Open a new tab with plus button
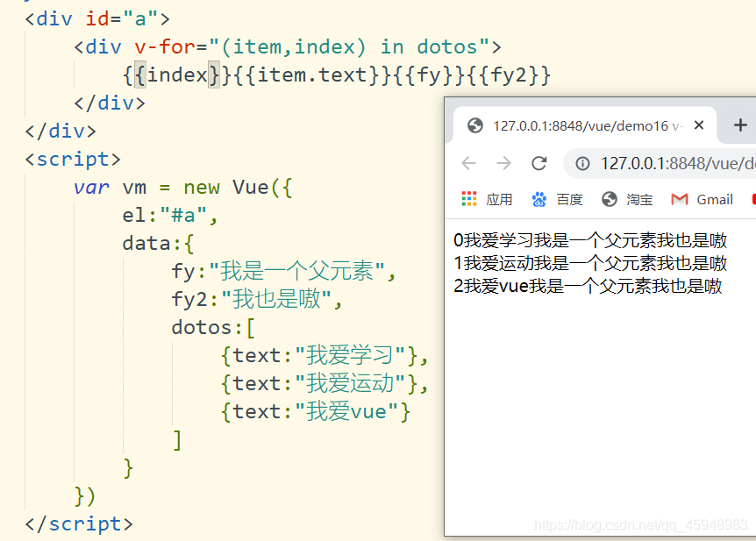The width and height of the screenshot is (756, 541). tap(740, 125)
